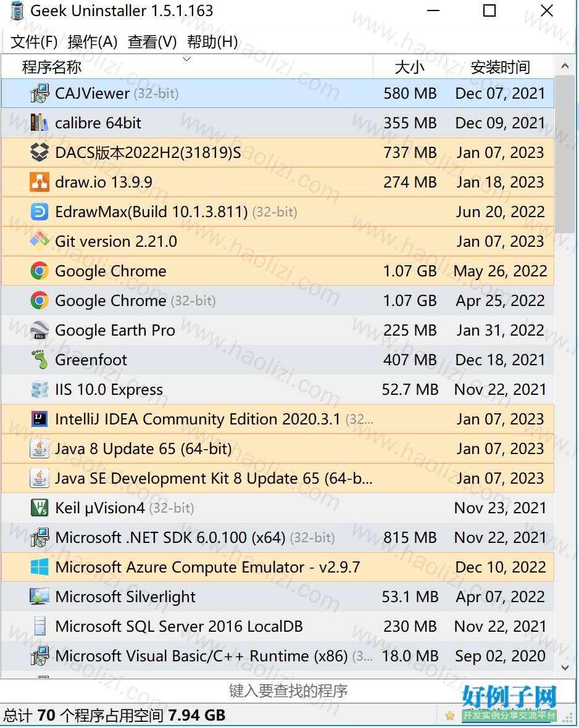Image resolution: width=579 pixels, height=728 pixels.
Task: Open the 文件(F) menu
Action: point(34,42)
